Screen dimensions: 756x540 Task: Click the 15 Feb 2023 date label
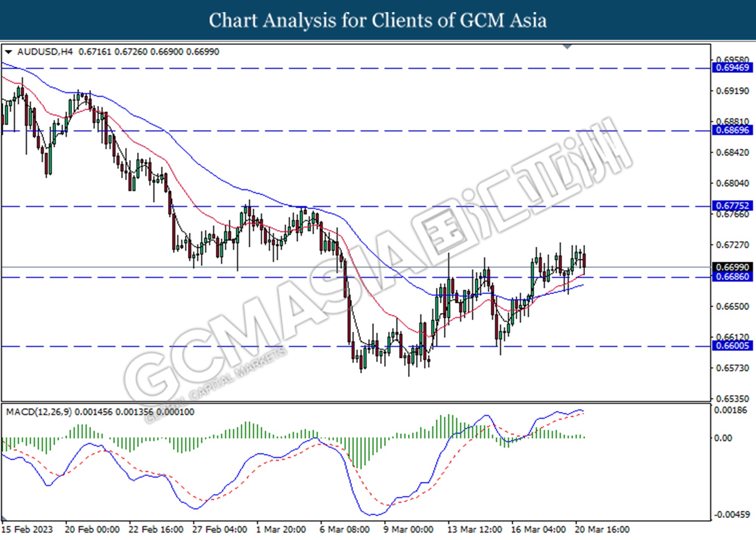(x=27, y=529)
